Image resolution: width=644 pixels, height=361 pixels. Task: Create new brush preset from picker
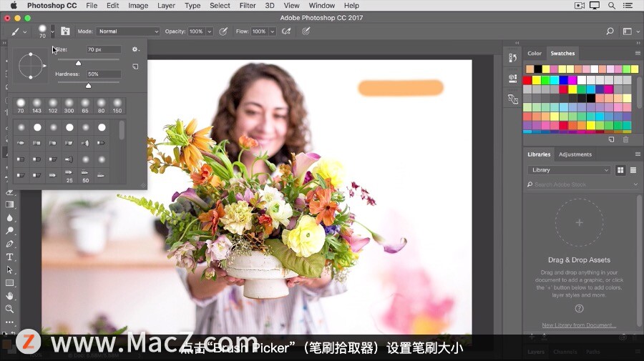[135, 66]
